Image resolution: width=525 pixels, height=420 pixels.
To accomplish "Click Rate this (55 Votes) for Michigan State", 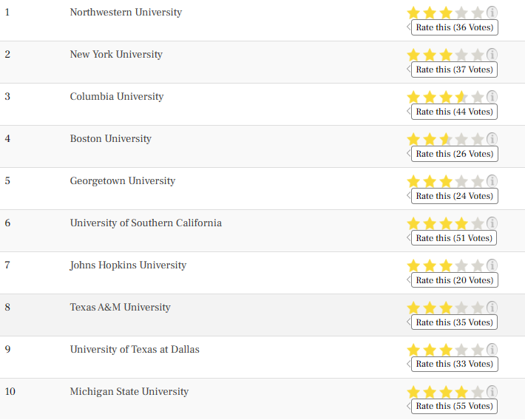I will coord(454,406).
